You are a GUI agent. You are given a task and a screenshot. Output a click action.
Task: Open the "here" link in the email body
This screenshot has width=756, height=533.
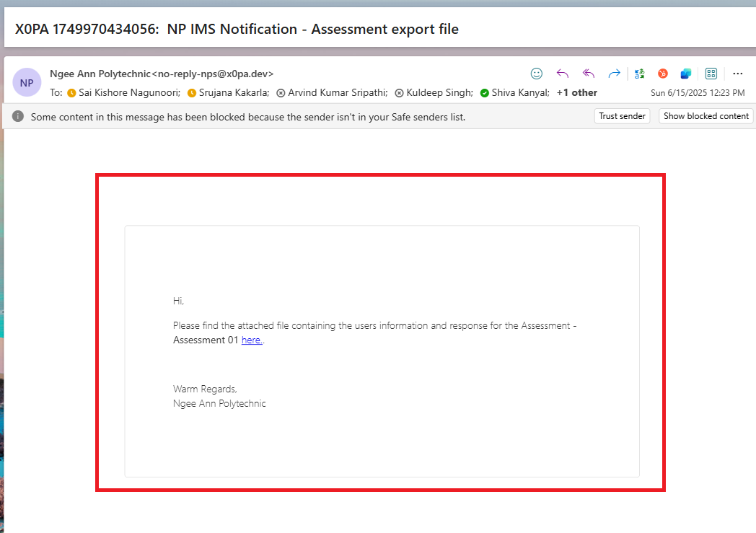point(251,340)
